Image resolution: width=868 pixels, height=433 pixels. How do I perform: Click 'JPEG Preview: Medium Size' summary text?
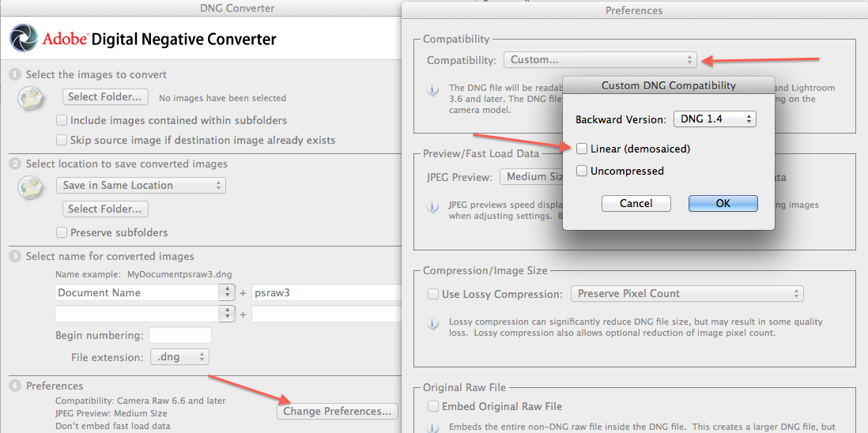(x=111, y=413)
